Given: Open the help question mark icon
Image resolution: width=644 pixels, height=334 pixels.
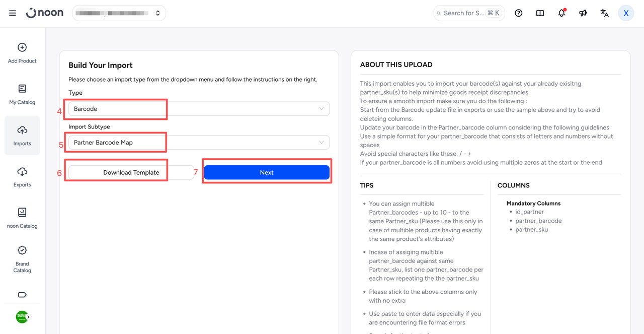Looking at the screenshot, I should coord(519,13).
